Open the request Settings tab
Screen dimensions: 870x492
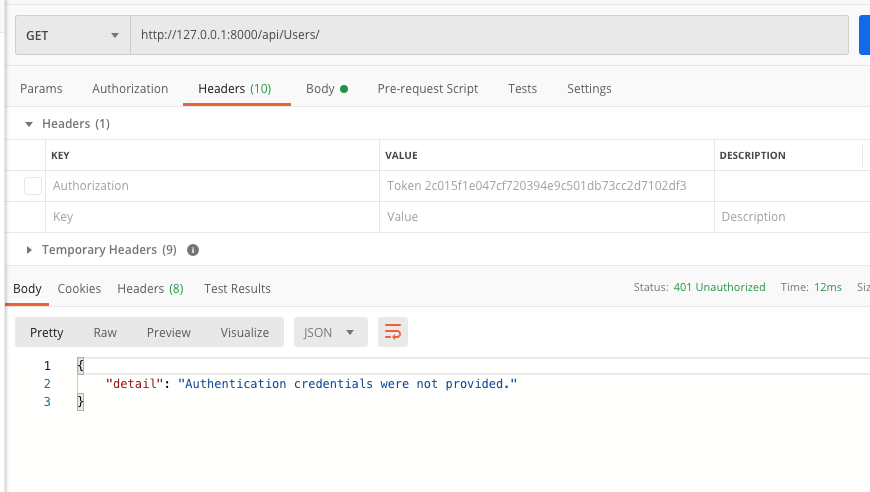(x=589, y=89)
